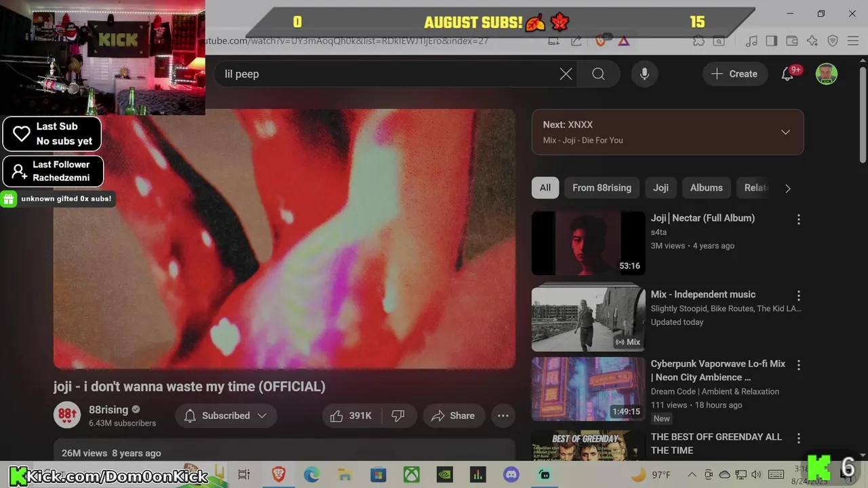
Task: Open Discord from the taskbar
Action: tap(511, 474)
